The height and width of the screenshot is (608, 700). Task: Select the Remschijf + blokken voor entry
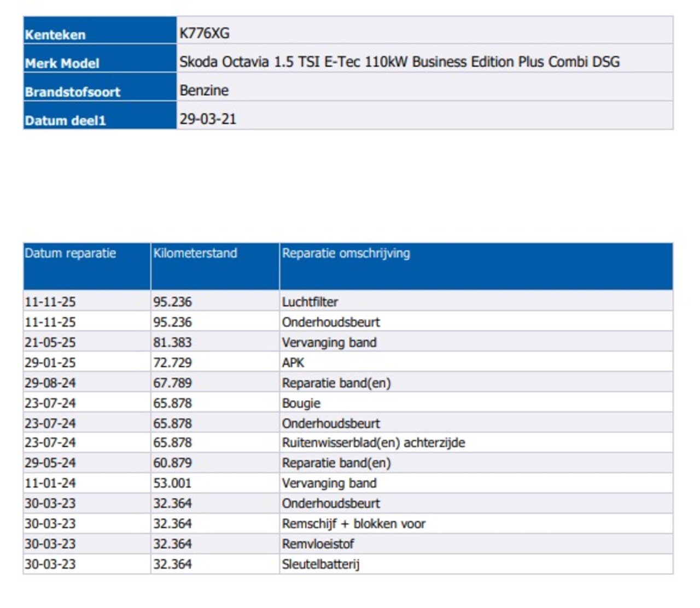point(353,524)
